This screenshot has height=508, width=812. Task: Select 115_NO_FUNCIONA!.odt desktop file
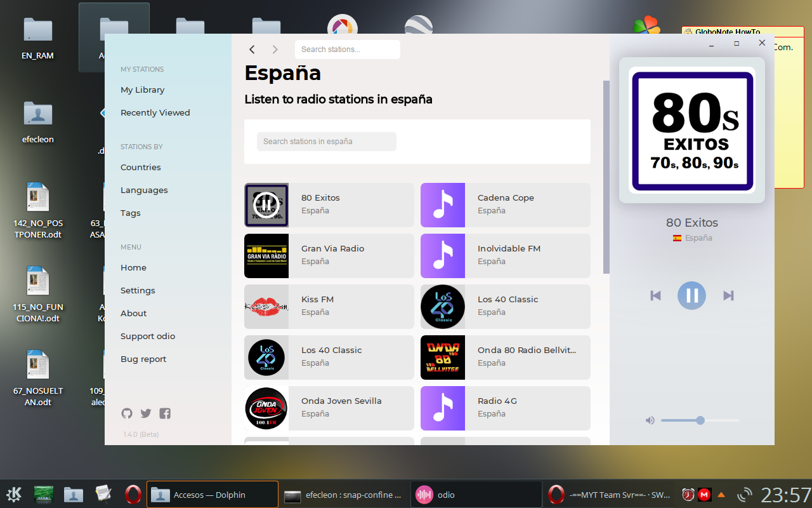(38, 294)
